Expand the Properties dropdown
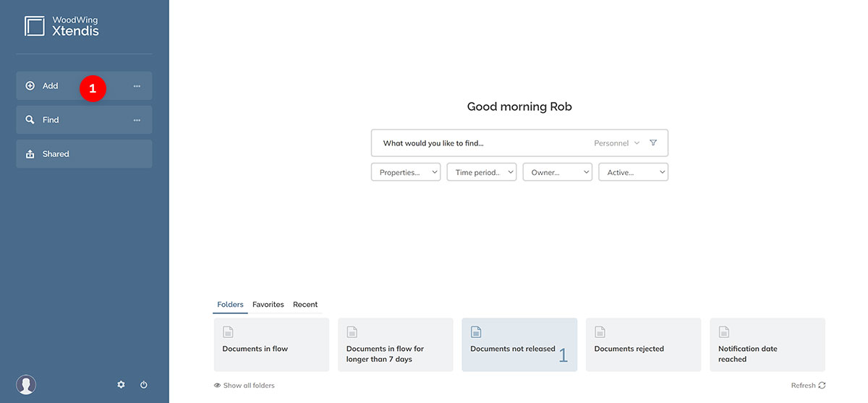 pyautogui.click(x=405, y=172)
